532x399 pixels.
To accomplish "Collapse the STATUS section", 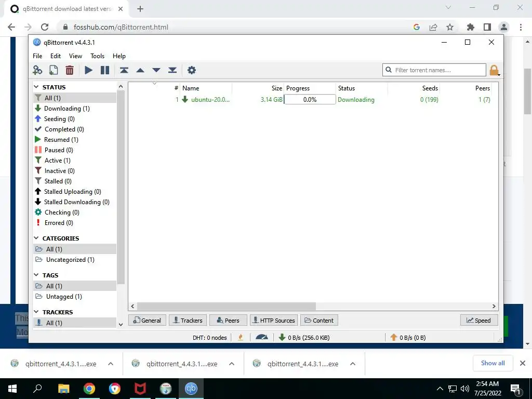I will coord(36,87).
